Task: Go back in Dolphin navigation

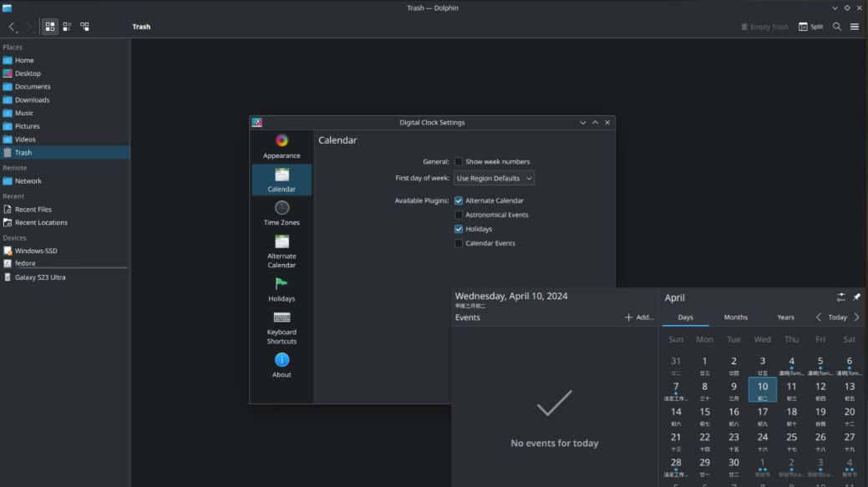Action: [x=12, y=27]
